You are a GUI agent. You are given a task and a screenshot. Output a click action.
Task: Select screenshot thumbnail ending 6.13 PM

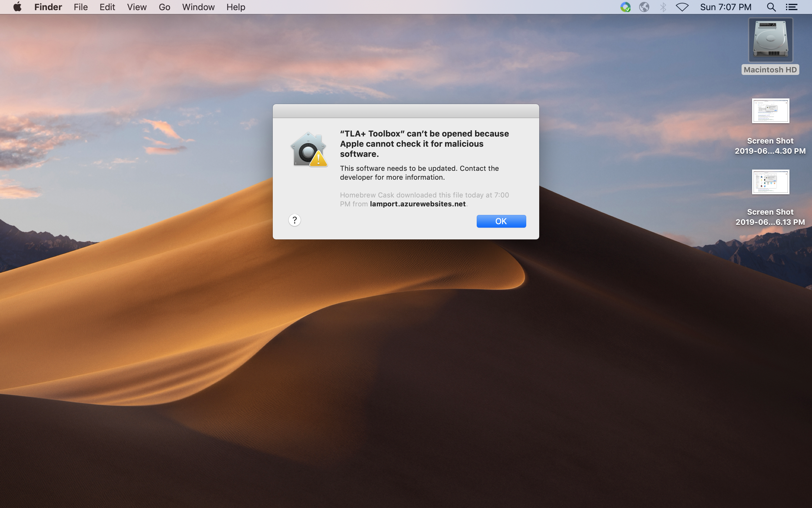(770, 182)
